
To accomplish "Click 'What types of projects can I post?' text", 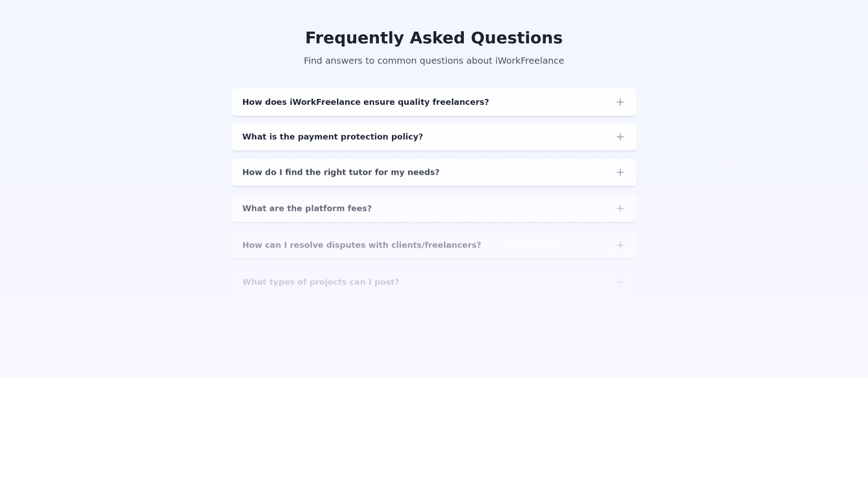I will click(321, 282).
